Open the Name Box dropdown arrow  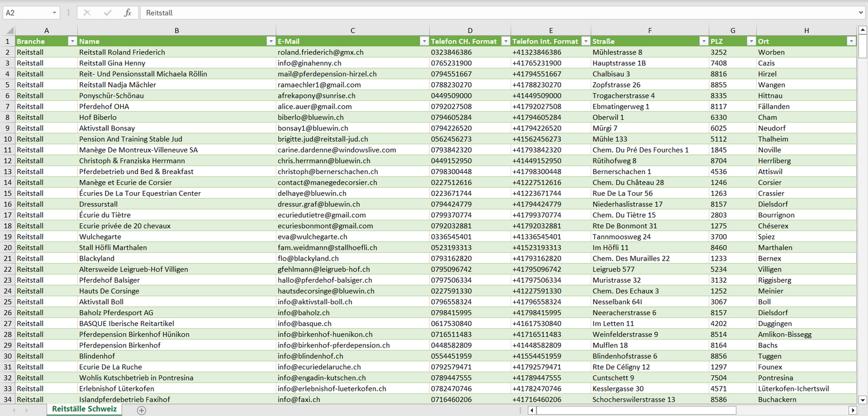click(55, 13)
